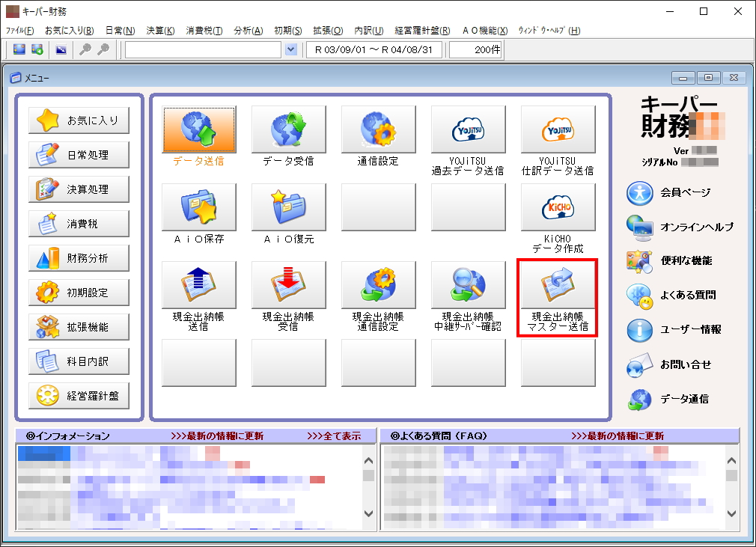The image size is (756, 547).
Task: Open 現金出納帳 中継サーバー確認 icon
Action: 468,285
